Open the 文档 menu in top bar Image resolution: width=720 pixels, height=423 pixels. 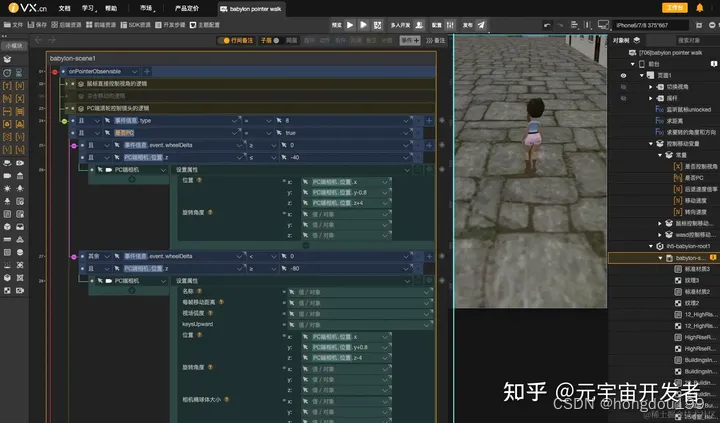[64, 8]
